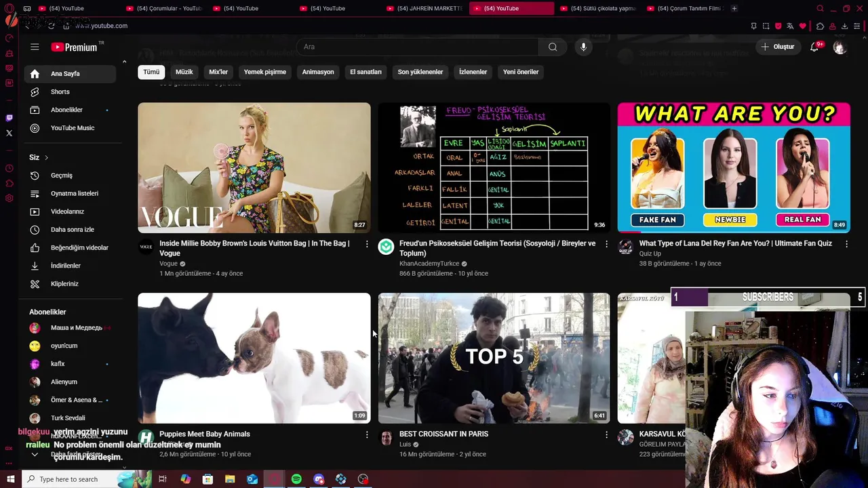
Task: Select the İzlenenler filter chip
Action: (x=473, y=72)
